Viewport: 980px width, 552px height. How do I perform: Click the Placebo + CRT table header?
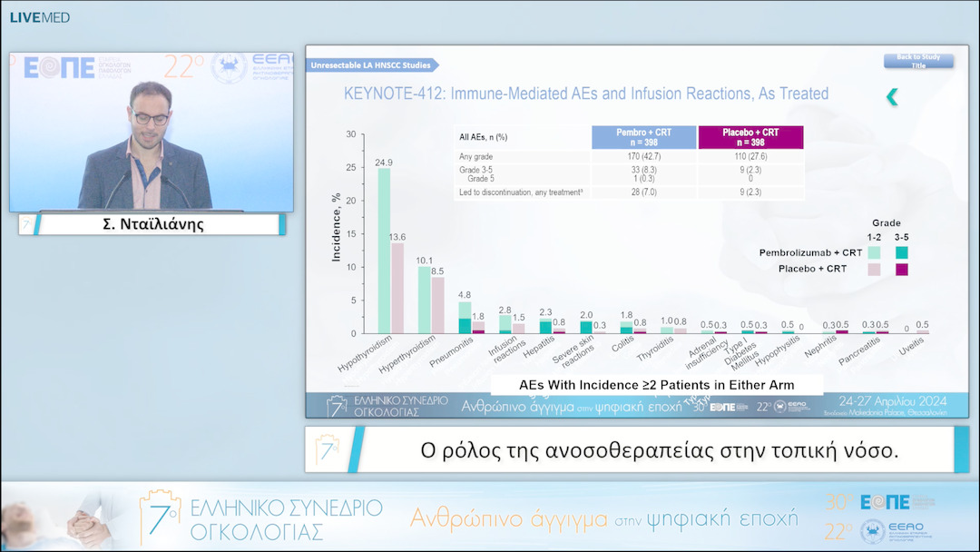750,137
